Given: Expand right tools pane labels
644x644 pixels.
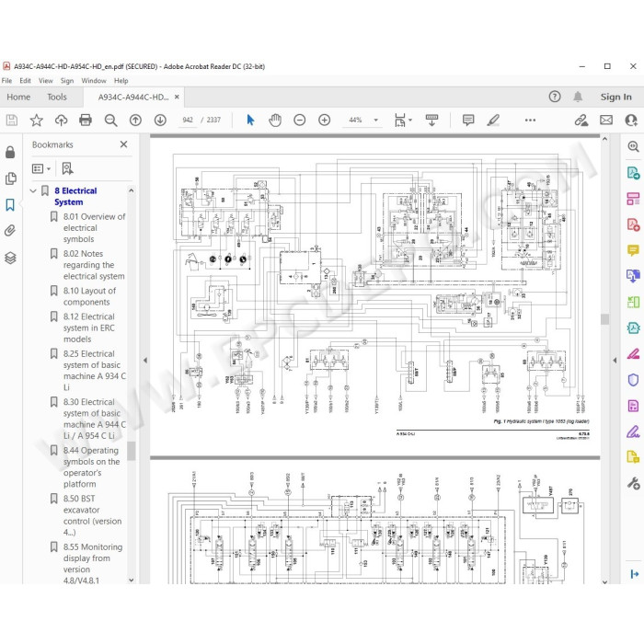Looking at the screenshot, I should coord(634,574).
